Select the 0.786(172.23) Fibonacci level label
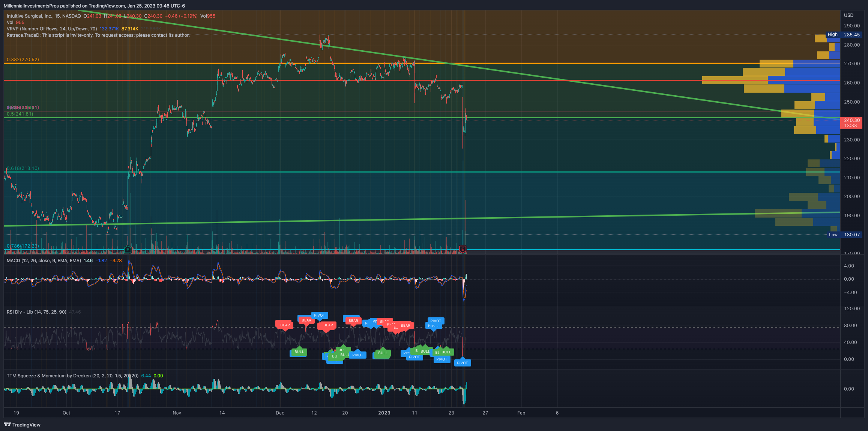The image size is (868, 431). click(x=23, y=246)
